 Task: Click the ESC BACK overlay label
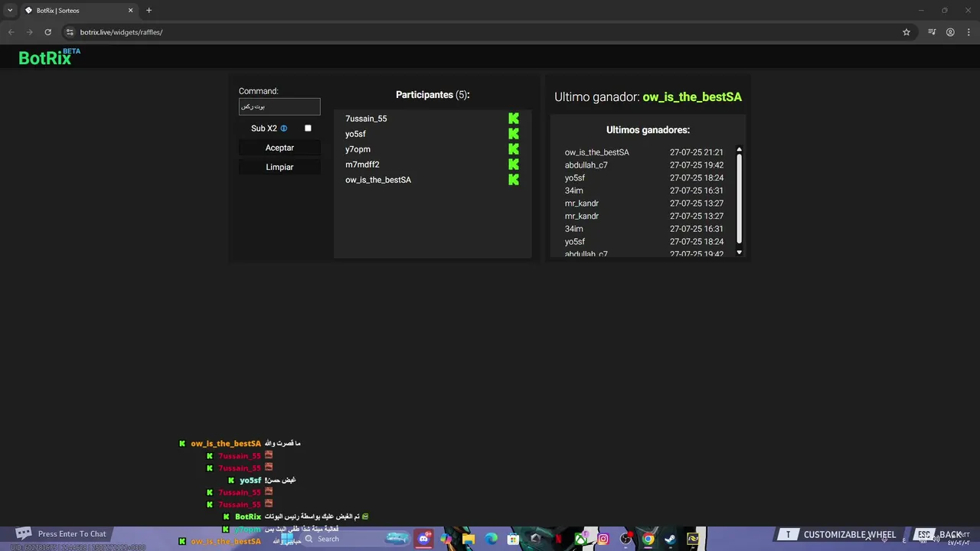(x=939, y=535)
